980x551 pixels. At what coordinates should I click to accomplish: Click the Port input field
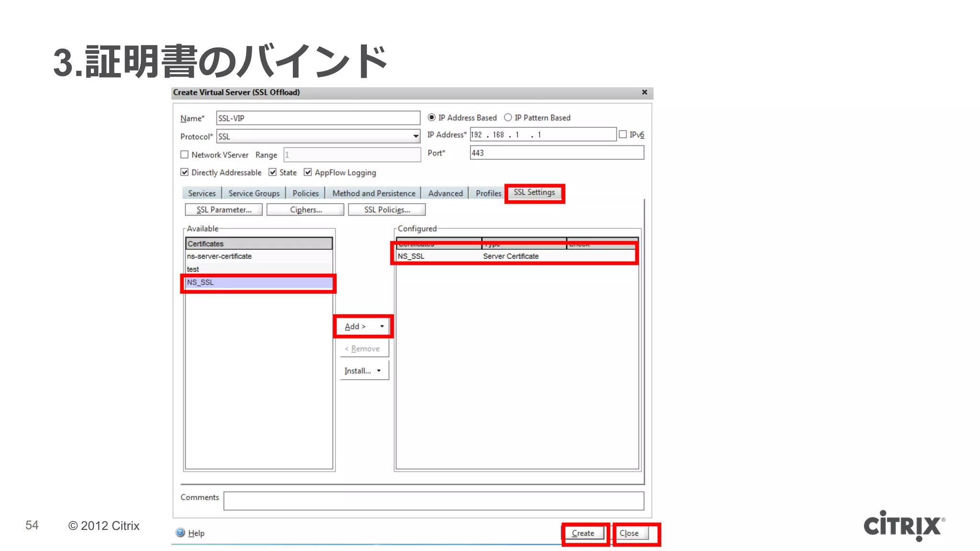[x=557, y=153]
